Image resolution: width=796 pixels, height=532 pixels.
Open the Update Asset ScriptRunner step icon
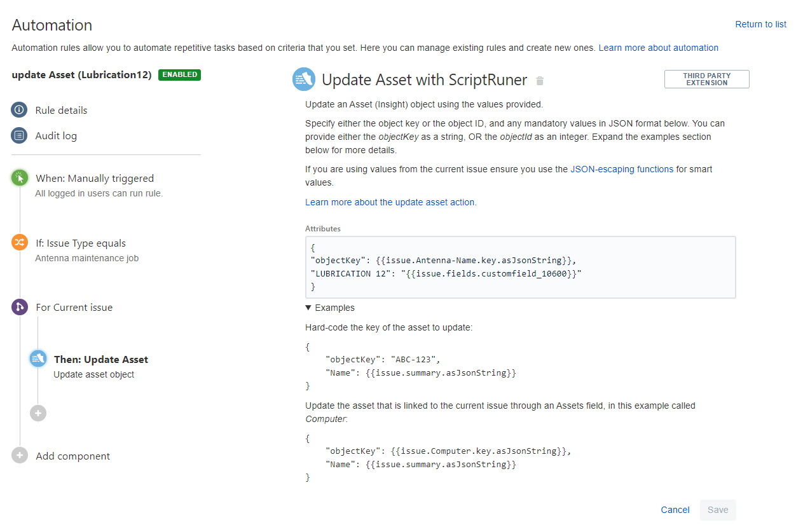304,79
